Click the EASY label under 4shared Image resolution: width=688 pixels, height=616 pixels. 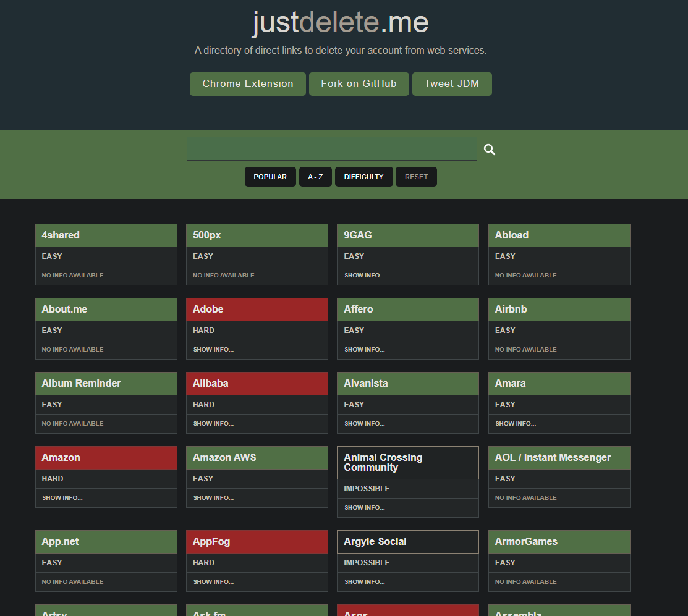52,256
